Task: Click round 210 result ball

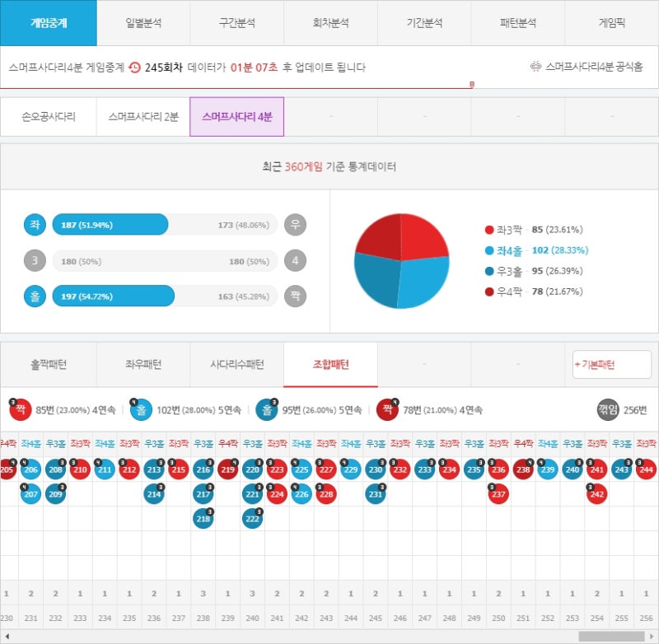Action: pos(80,469)
